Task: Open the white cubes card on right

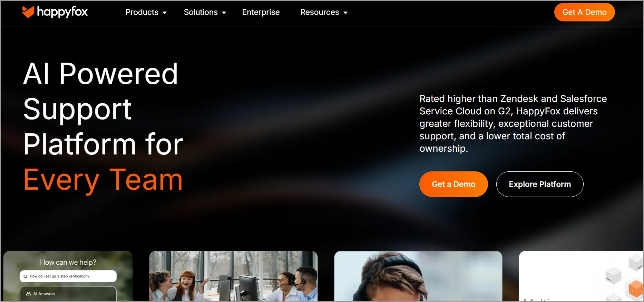Action: [x=581, y=276]
